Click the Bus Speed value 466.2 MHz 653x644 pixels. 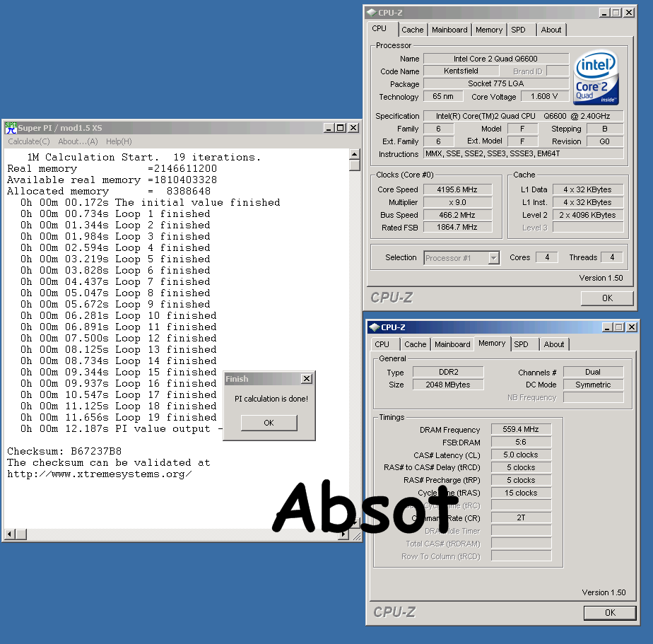(x=457, y=215)
